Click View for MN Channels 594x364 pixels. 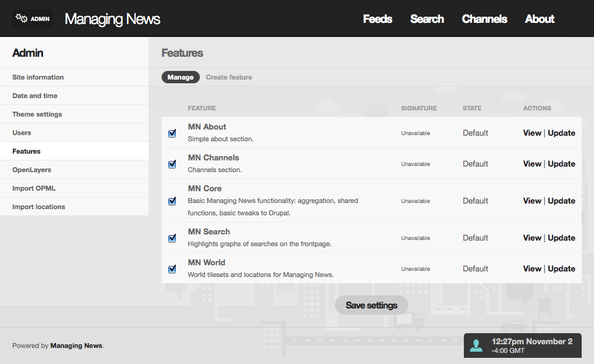532,164
